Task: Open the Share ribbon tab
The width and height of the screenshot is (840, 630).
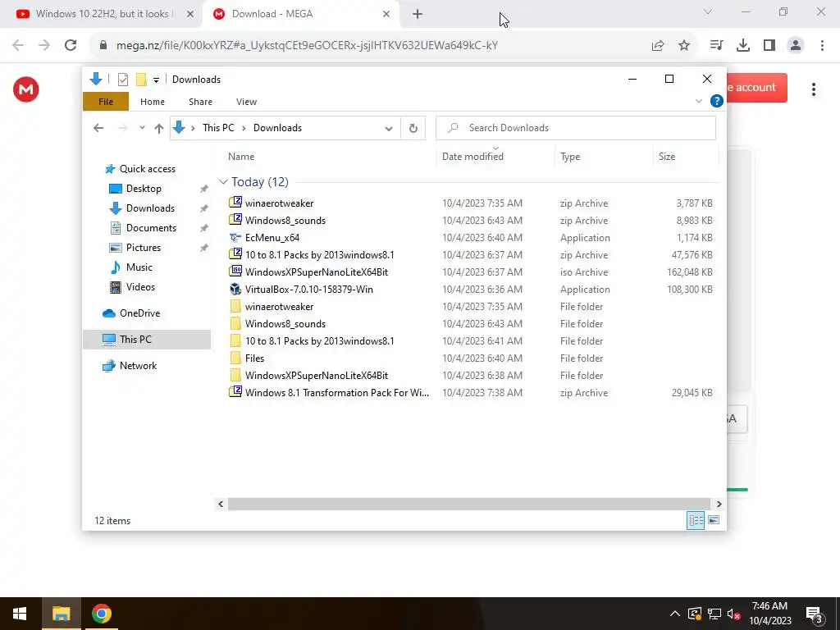Action: pyautogui.click(x=200, y=101)
